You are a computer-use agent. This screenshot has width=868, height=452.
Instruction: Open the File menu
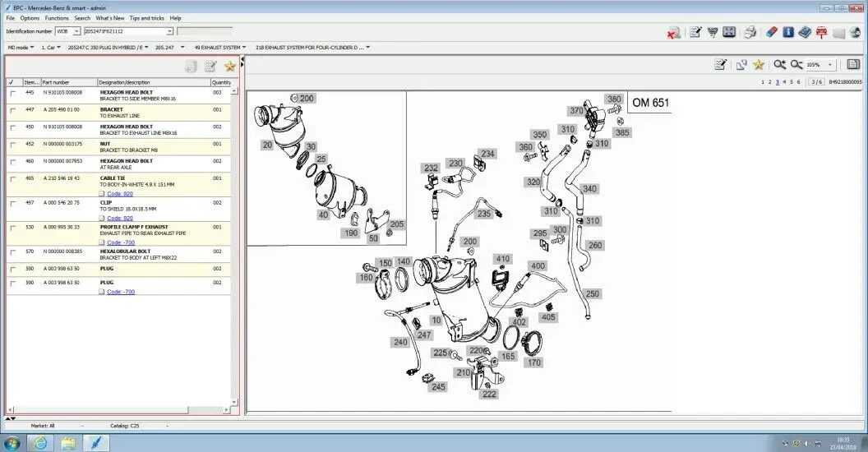[10, 18]
